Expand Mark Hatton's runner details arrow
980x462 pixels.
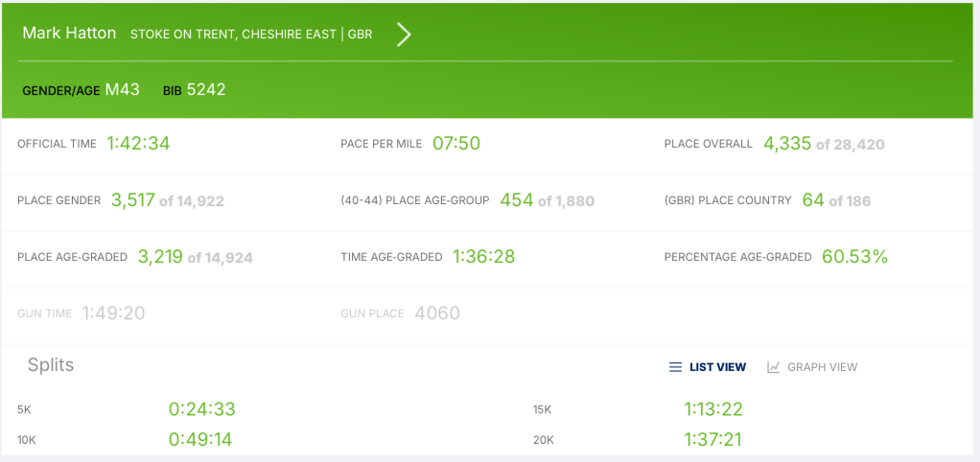tap(404, 35)
